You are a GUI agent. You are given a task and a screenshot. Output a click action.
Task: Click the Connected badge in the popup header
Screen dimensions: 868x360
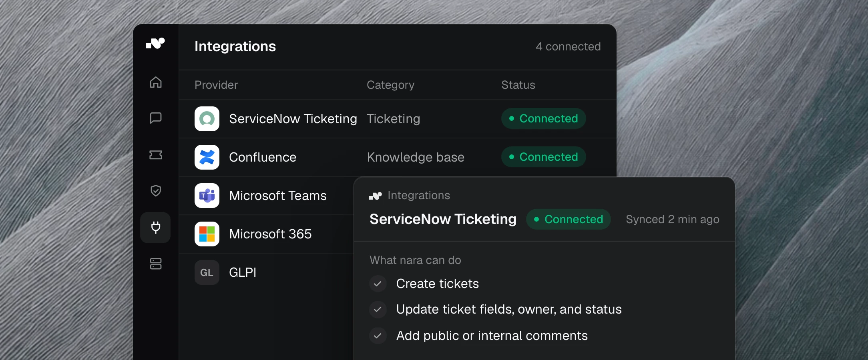click(568, 219)
